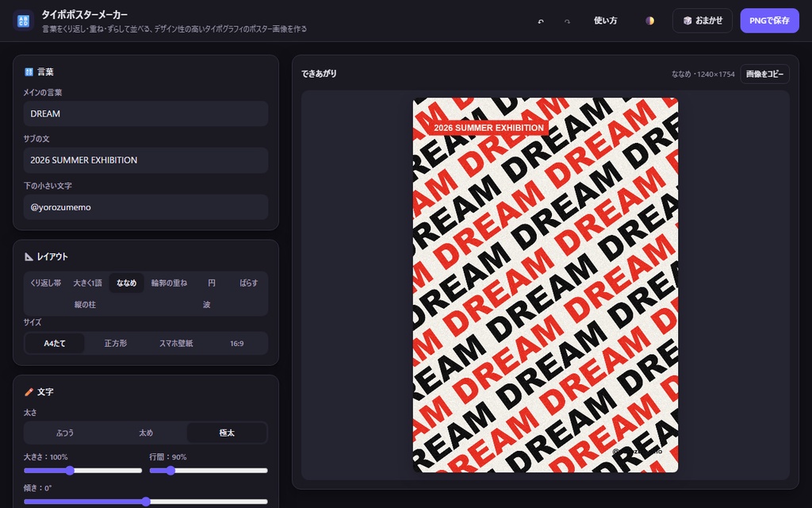Select the くり返し帯 layout

pos(45,283)
